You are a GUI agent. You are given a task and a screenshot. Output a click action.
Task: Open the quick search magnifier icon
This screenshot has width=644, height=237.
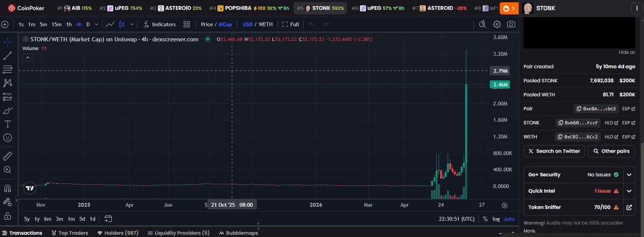click(x=482, y=24)
